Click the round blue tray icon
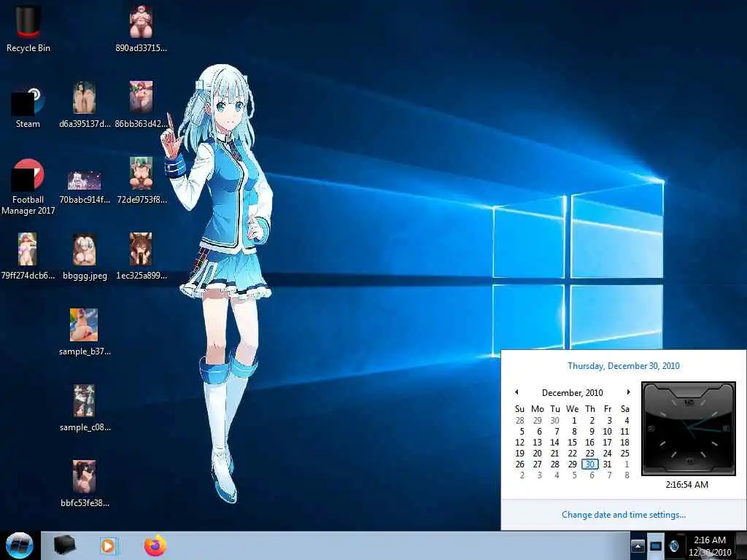 pyautogui.click(x=673, y=546)
